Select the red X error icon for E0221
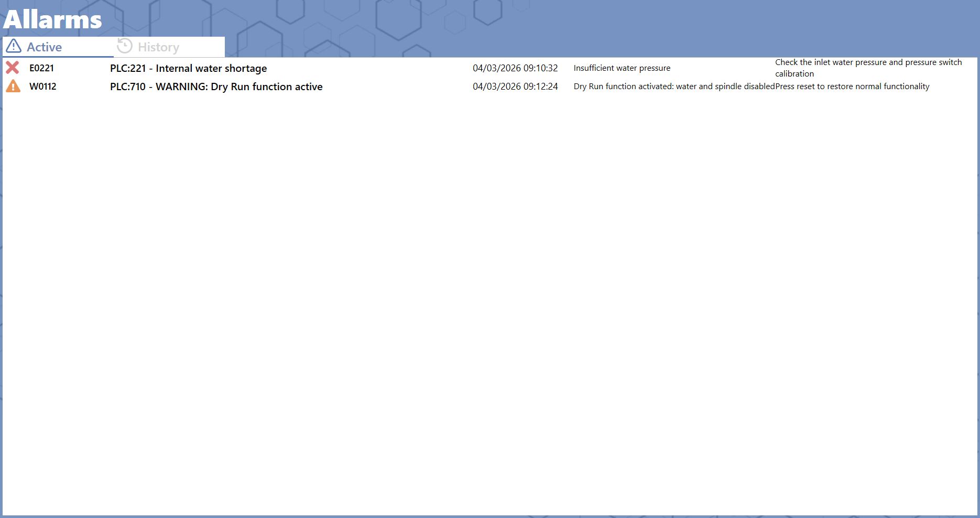Image resolution: width=980 pixels, height=518 pixels. coord(13,68)
